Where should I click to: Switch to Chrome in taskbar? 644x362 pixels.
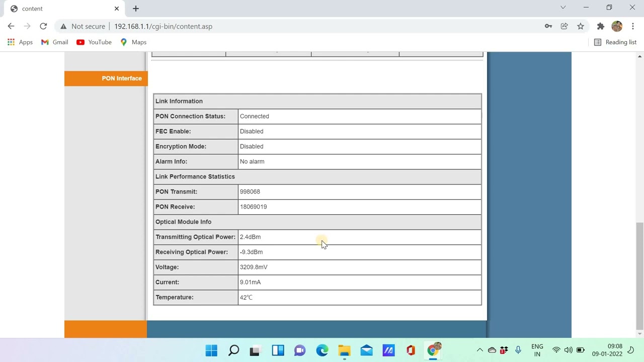(433, 350)
